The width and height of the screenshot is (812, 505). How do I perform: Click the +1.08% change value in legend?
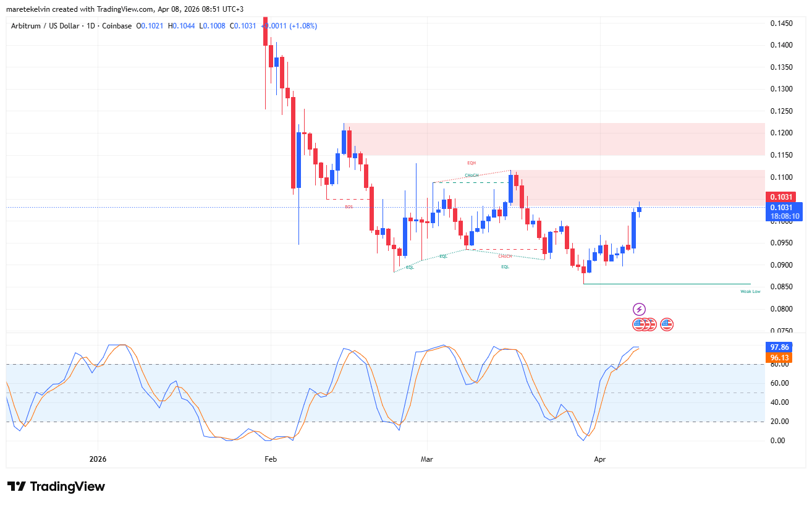pos(302,26)
